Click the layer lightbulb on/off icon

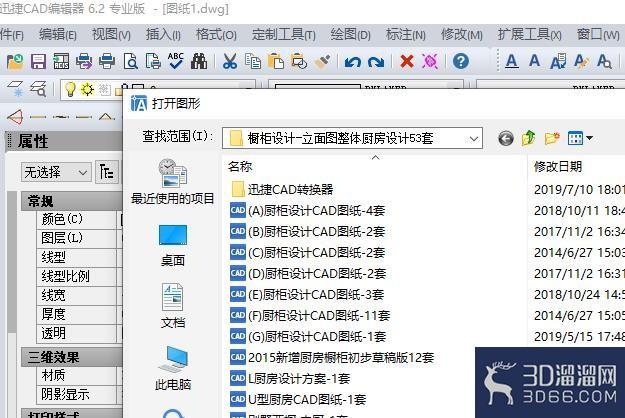70,89
